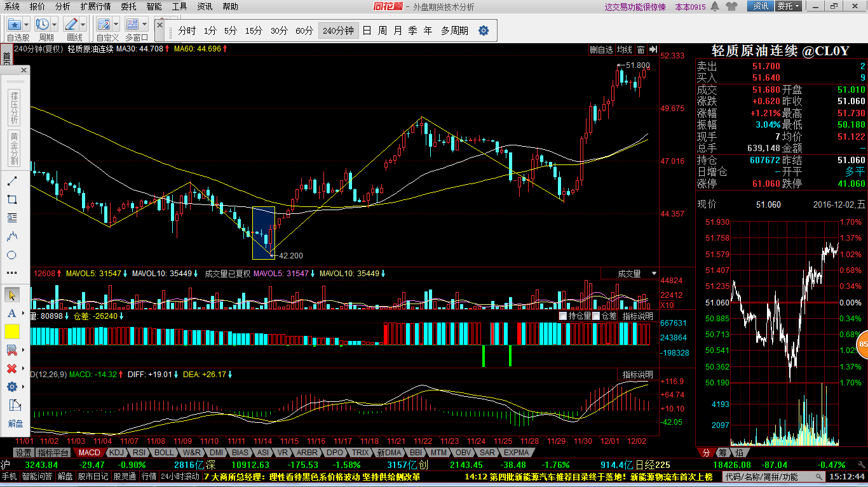
Task: Click the 周期 clock icon
Action: tap(43, 24)
